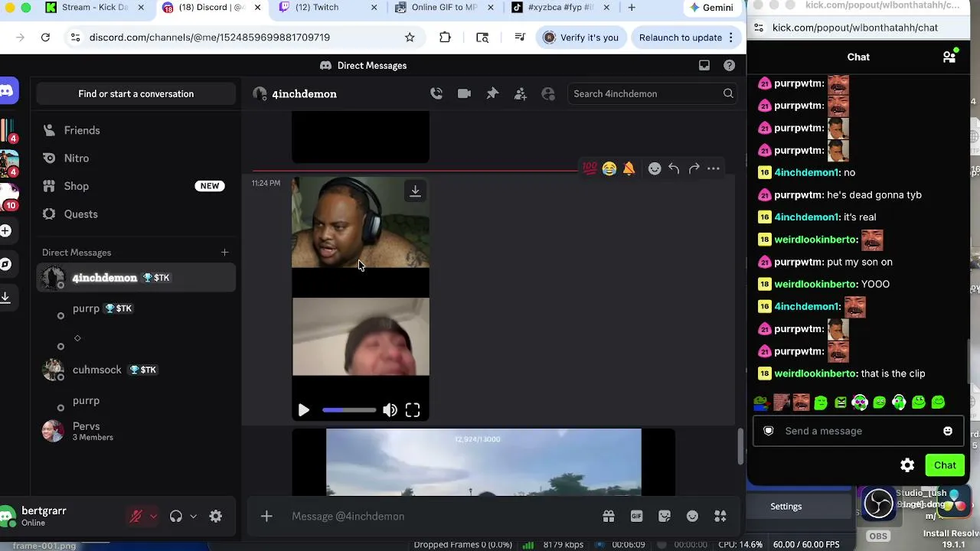Viewport: 980px width, 551px height.
Task: Click the Discord message list scrollbar
Action: point(740,446)
